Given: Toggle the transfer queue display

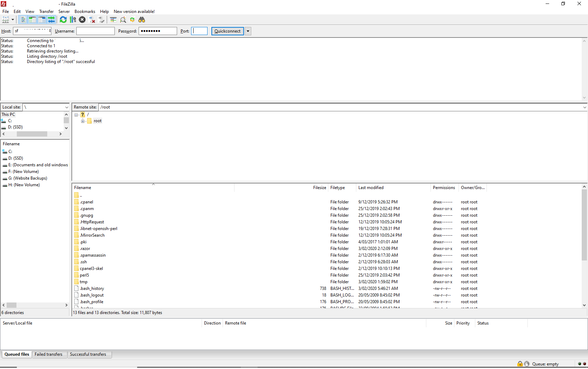Looking at the screenshot, I should pos(51,20).
